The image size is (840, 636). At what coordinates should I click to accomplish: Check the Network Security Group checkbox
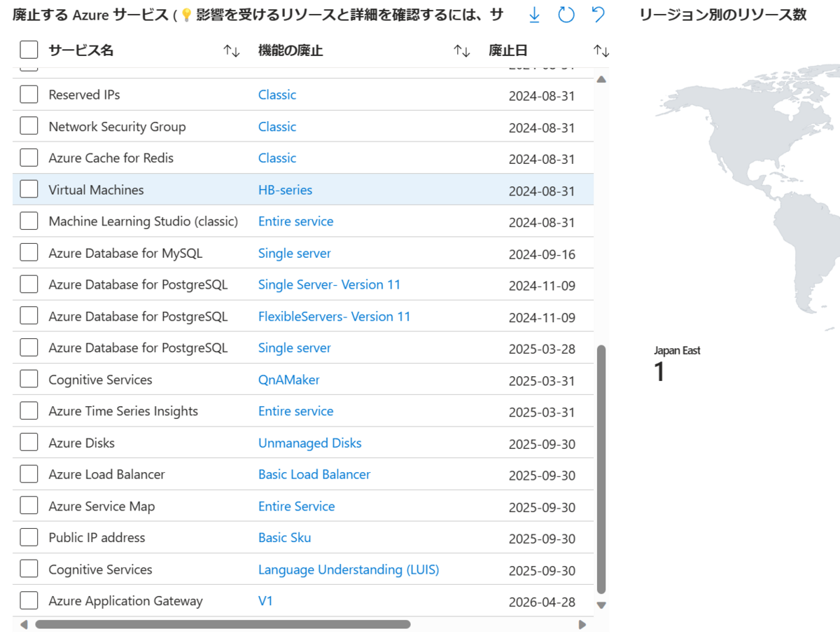tap(29, 126)
